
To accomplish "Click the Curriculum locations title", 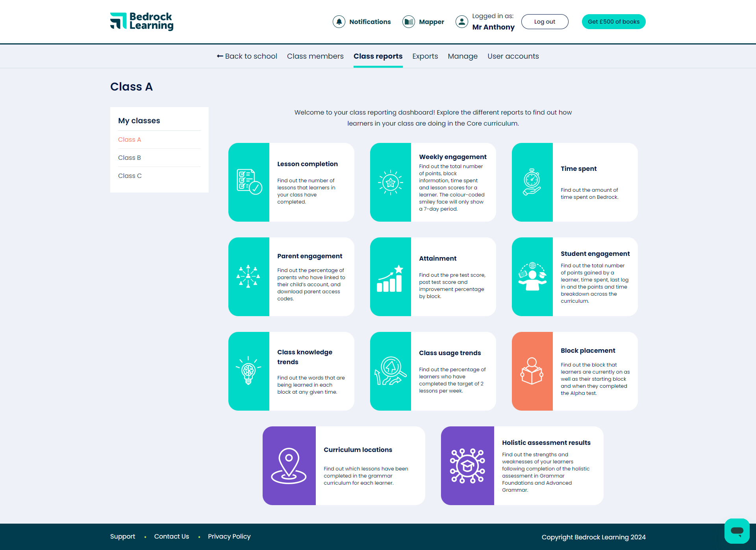I will point(358,450).
